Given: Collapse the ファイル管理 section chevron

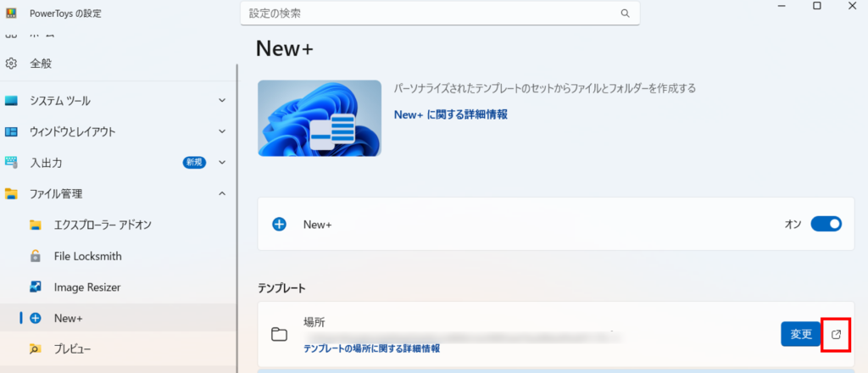Looking at the screenshot, I should (222, 193).
